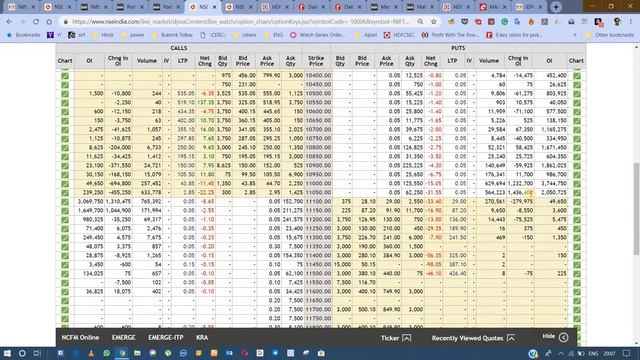Open put chart icon for strike 11600.00
This screenshot has width=640, height=360.
576,291
